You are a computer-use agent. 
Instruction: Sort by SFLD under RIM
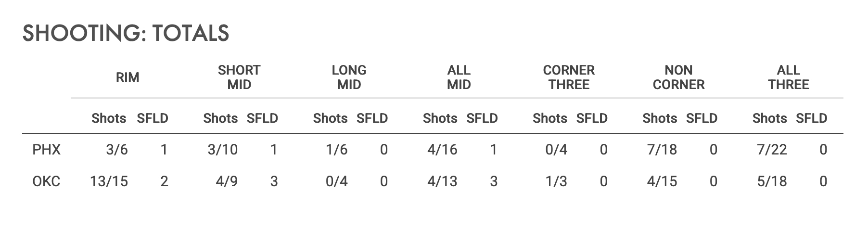[x=153, y=118]
